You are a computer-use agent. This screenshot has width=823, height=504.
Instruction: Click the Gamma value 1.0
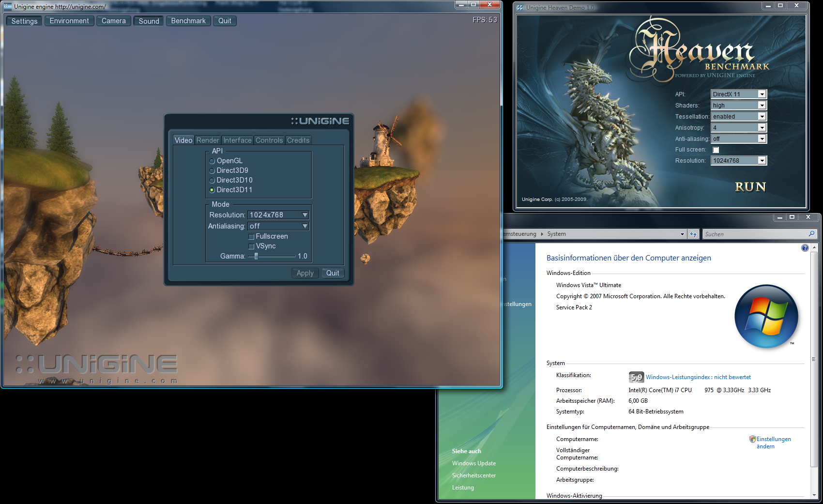tap(303, 256)
